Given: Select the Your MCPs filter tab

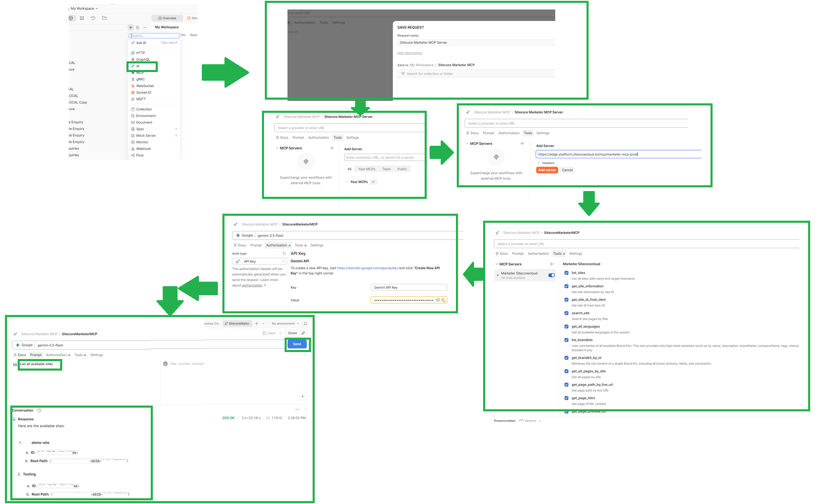Looking at the screenshot, I should tap(367, 169).
